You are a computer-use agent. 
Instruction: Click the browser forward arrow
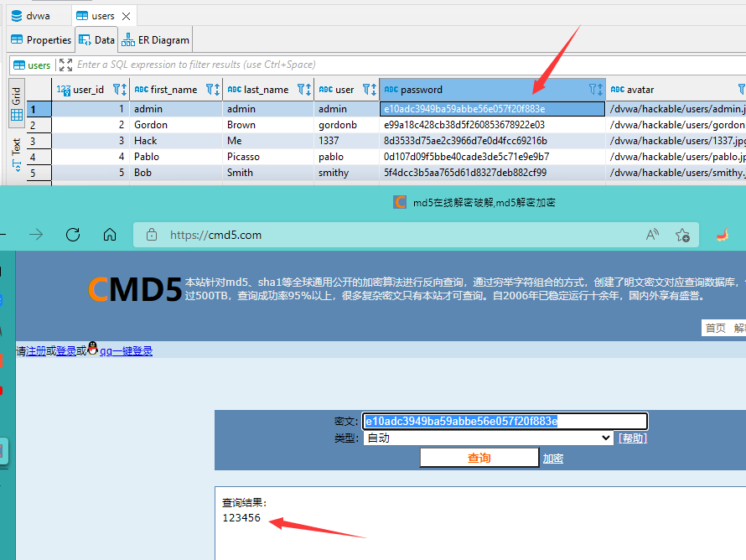point(36,235)
